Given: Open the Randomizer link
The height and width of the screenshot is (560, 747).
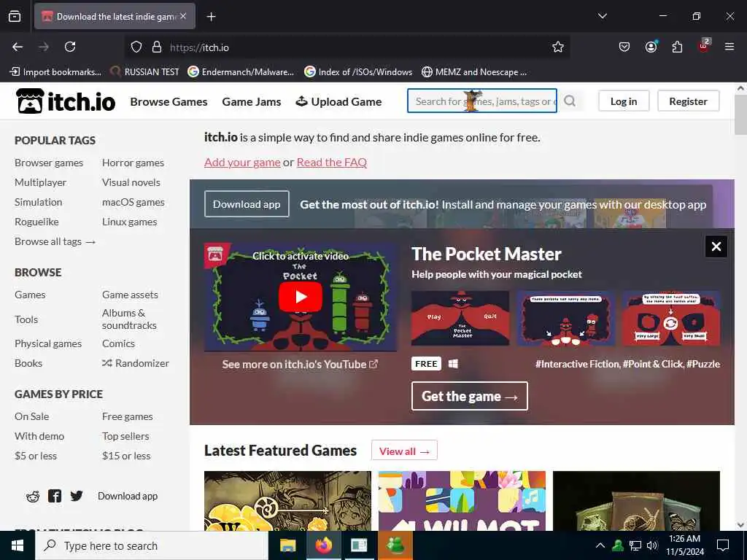Looking at the screenshot, I should point(136,363).
